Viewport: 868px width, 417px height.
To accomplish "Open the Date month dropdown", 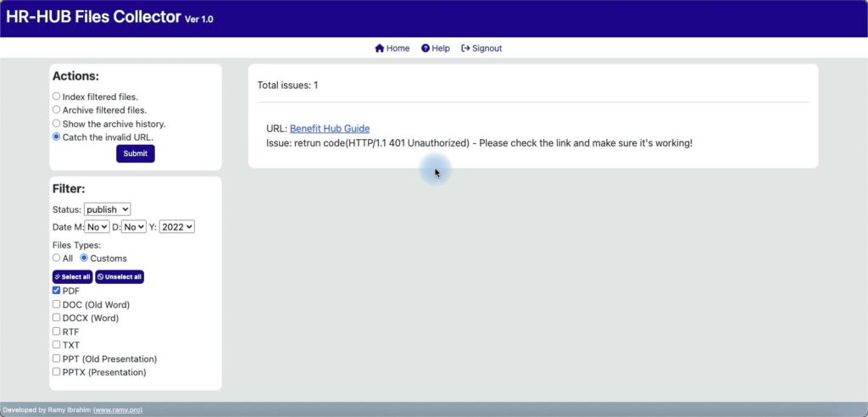I will click(97, 226).
